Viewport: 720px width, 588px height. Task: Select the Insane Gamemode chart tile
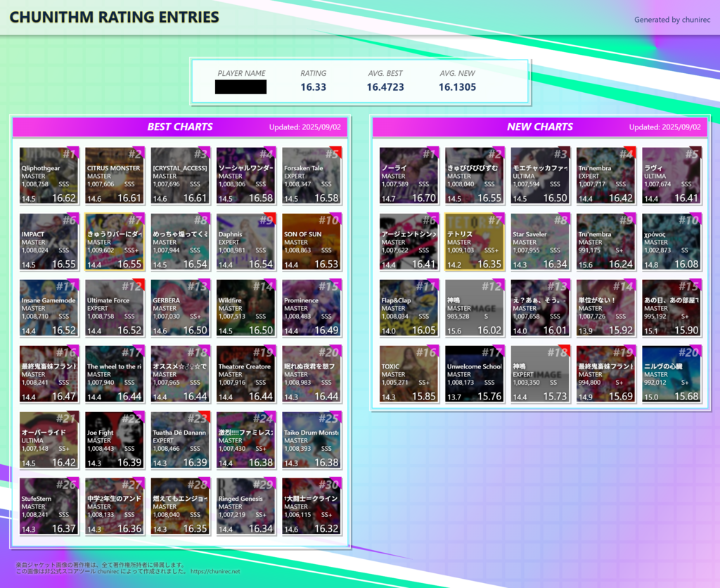point(49,307)
